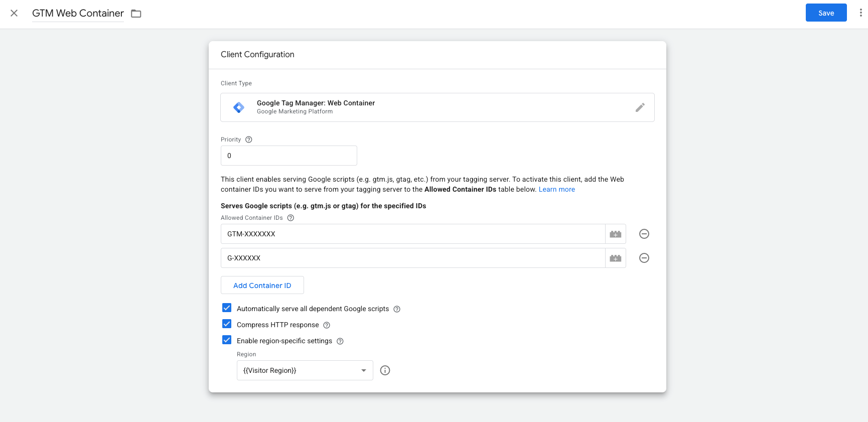Open help for region-specific settings
Image resolution: width=868 pixels, height=422 pixels.
tap(340, 341)
